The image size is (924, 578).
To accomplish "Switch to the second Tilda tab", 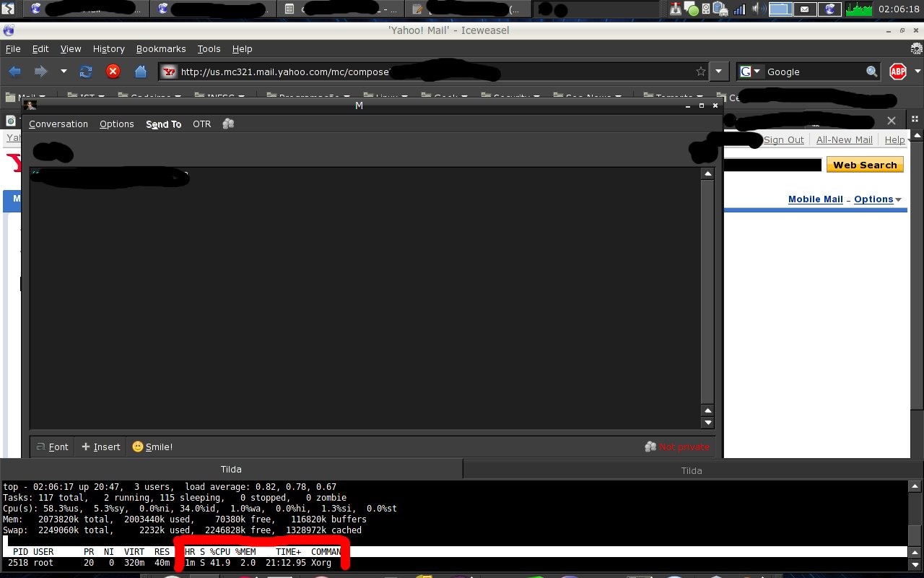I will click(691, 470).
